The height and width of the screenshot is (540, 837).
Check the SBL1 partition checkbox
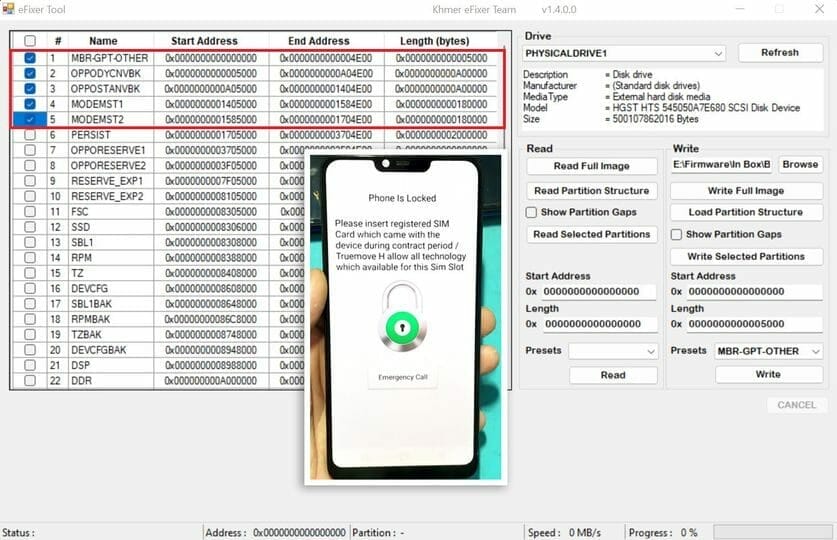coord(30,242)
